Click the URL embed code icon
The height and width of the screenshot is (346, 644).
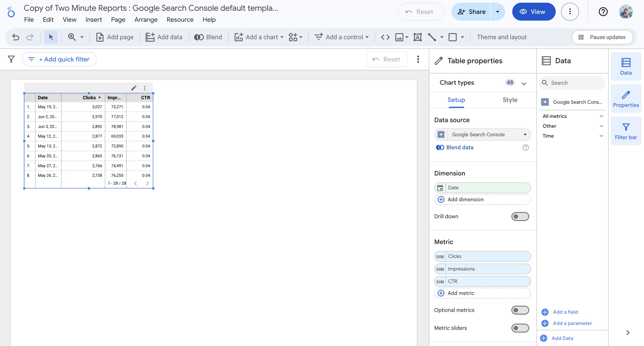[385, 37]
